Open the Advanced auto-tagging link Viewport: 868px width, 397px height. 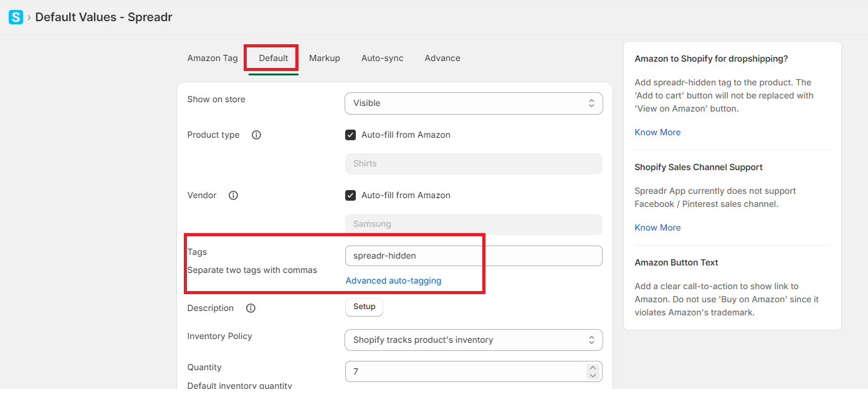pyautogui.click(x=393, y=280)
